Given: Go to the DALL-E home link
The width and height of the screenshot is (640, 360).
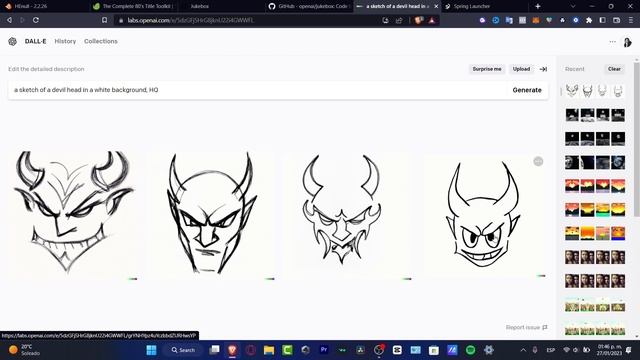Looking at the screenshot, I should click(36, 41).
